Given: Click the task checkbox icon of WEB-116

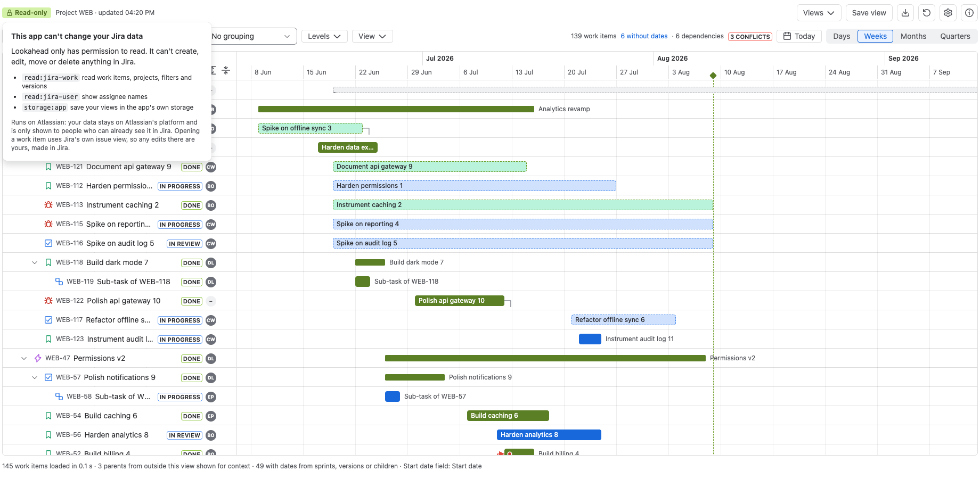Looking at the screenshot, I should click(x=48, y=243).
